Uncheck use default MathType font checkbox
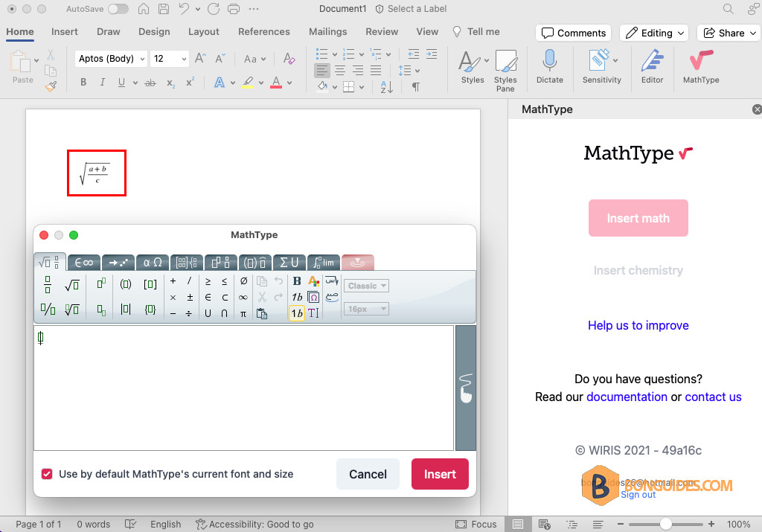 pos(47,474)
